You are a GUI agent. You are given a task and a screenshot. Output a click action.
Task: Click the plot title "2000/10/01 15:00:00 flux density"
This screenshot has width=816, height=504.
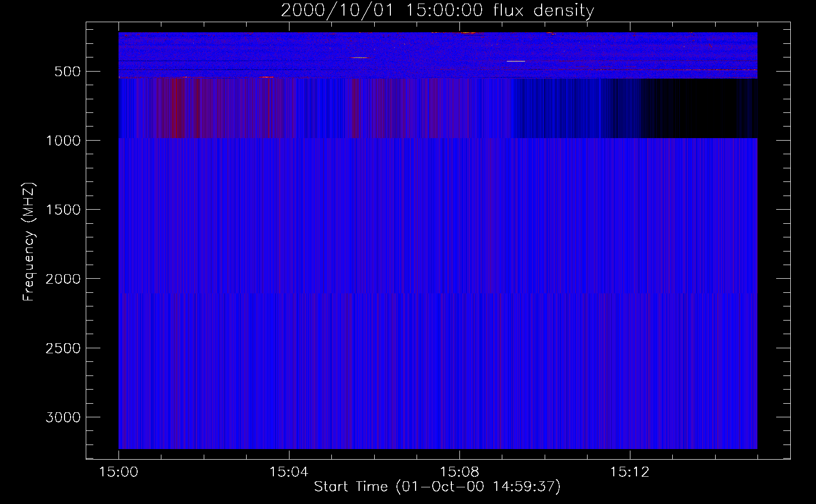(x=437, y=11)
